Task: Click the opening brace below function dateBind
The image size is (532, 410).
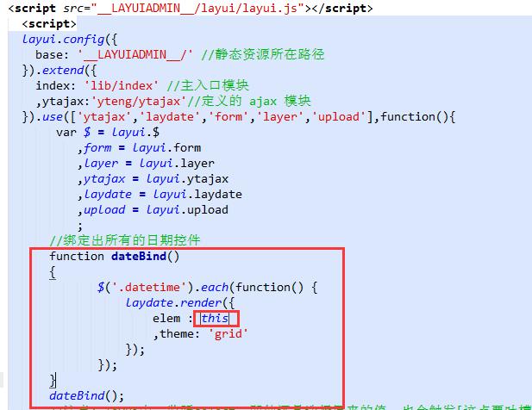Action: pos(53,272)
